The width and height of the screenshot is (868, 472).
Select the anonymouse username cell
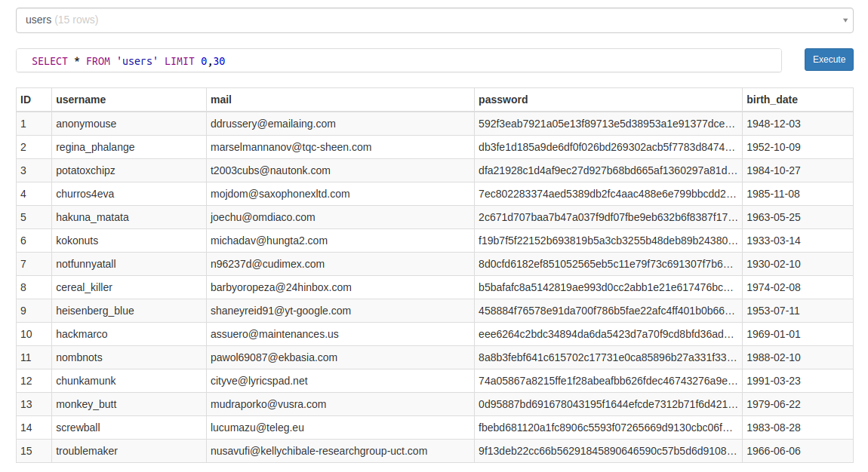click(86, 124)
